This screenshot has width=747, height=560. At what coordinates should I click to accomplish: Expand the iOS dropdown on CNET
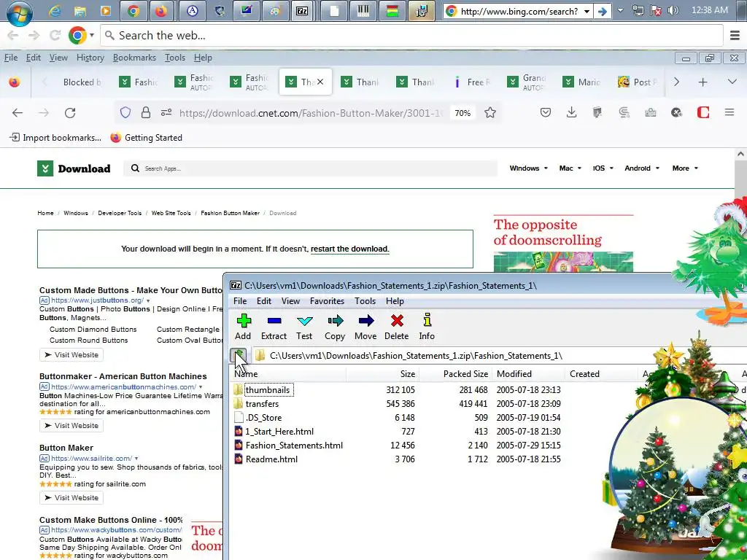coord(603,168)
